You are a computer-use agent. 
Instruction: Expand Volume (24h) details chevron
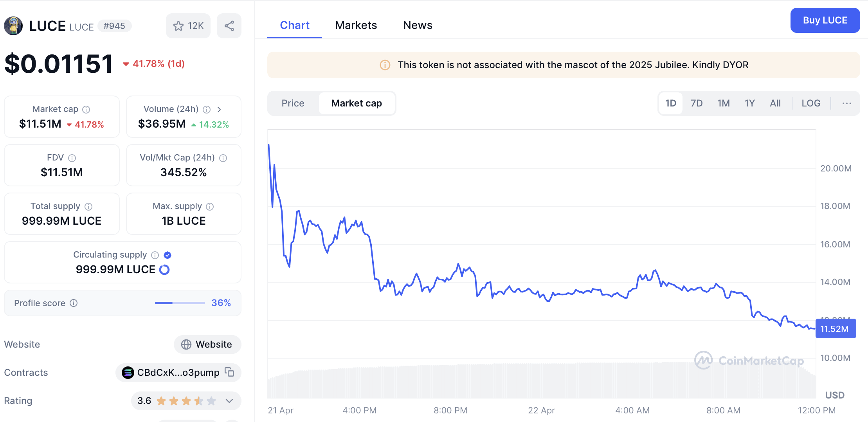[219, 109]
